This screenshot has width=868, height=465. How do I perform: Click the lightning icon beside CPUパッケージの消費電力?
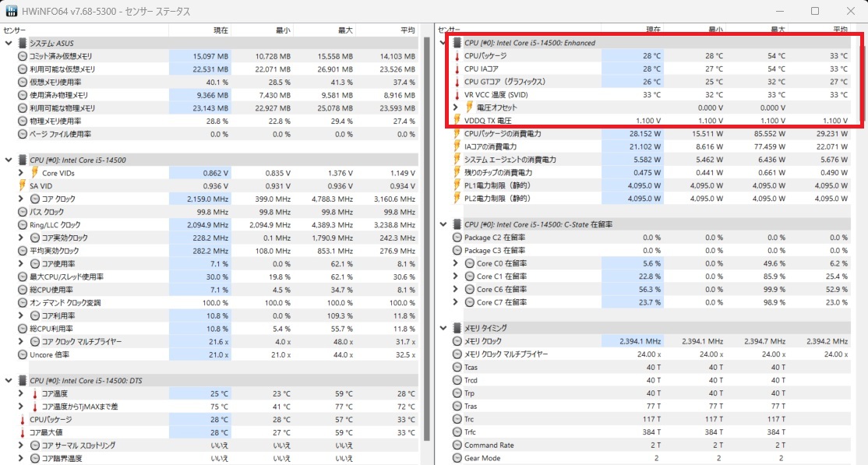(457, 133)
